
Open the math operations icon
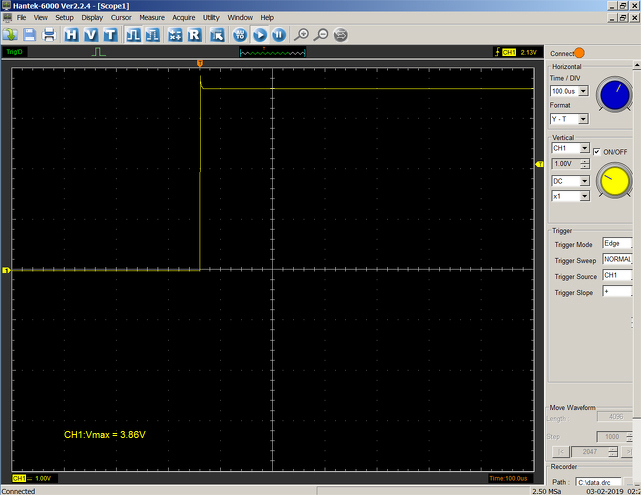point(175,35)
